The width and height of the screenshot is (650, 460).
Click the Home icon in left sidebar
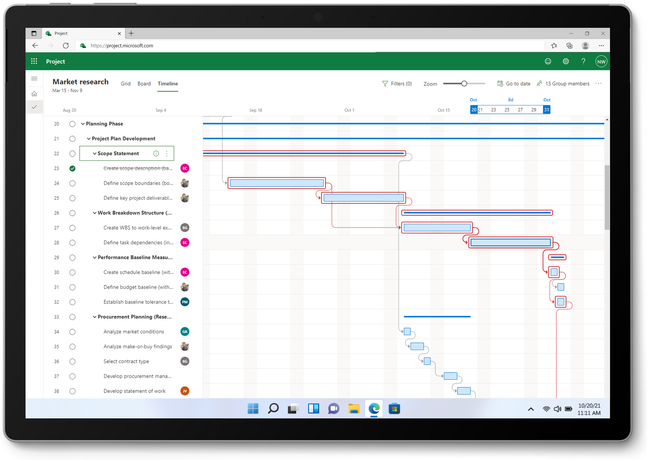point(34,94)
